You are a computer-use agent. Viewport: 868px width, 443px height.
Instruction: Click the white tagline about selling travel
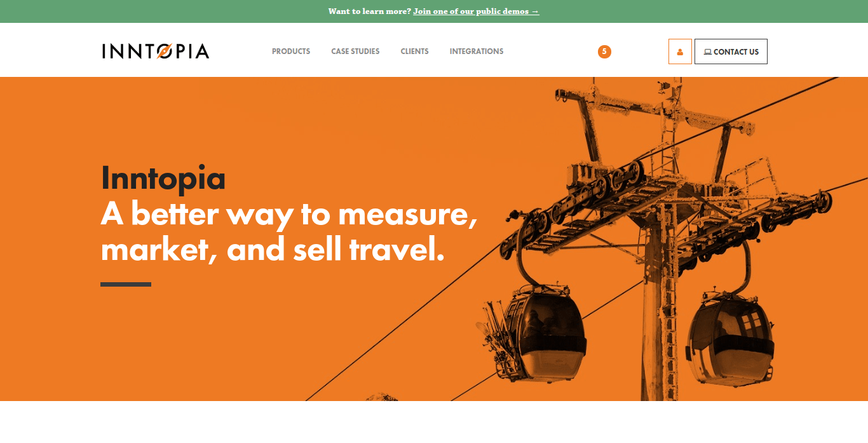[x=289, y=231]
